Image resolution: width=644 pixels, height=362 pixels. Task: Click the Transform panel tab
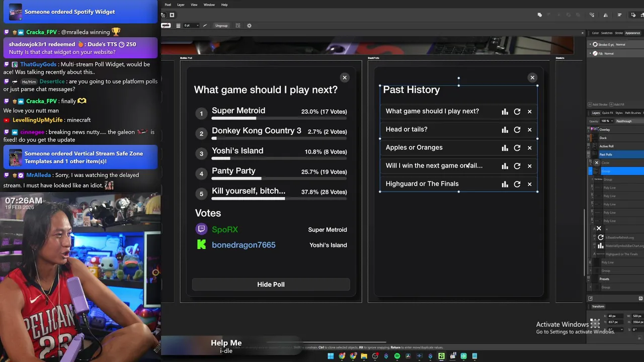pos(598,306)
